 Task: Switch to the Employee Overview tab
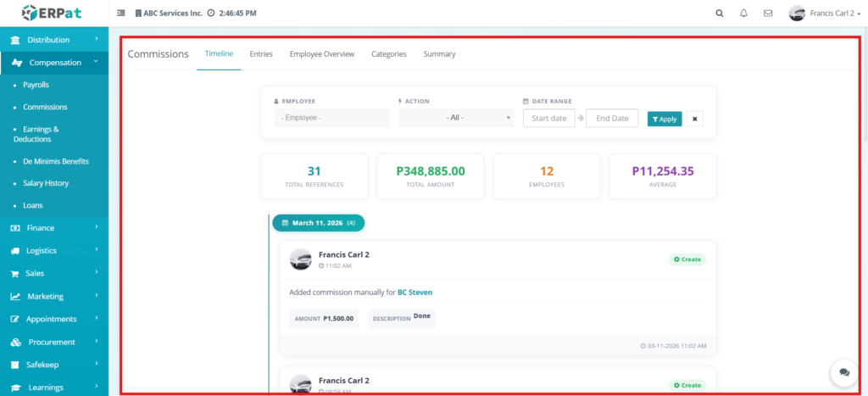tap(321, 54)
